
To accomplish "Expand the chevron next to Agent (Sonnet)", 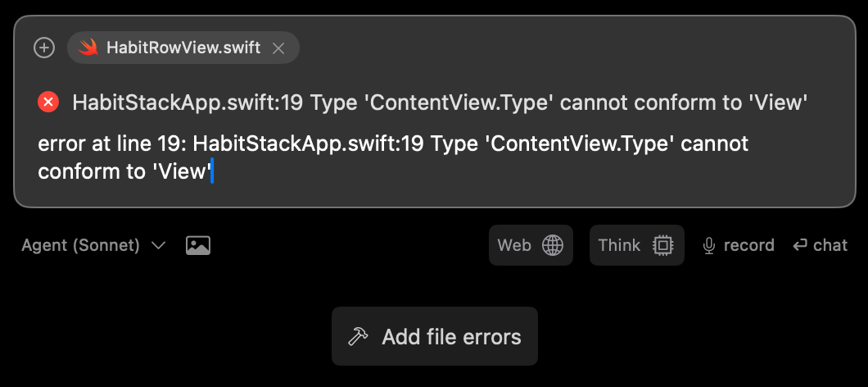I will (158, 245).
